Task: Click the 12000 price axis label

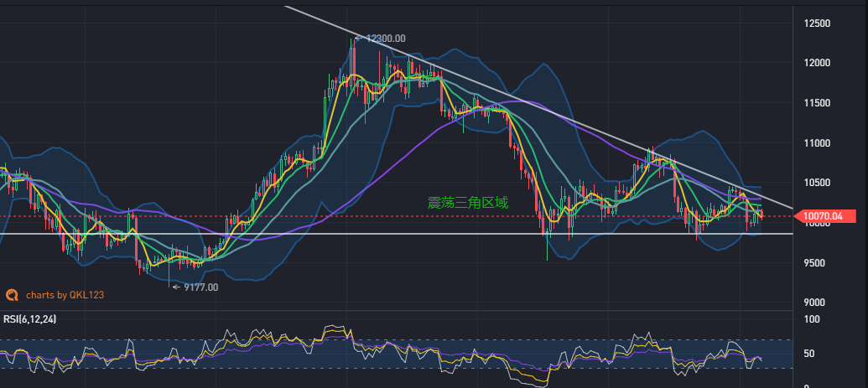Action: [819, 63]
